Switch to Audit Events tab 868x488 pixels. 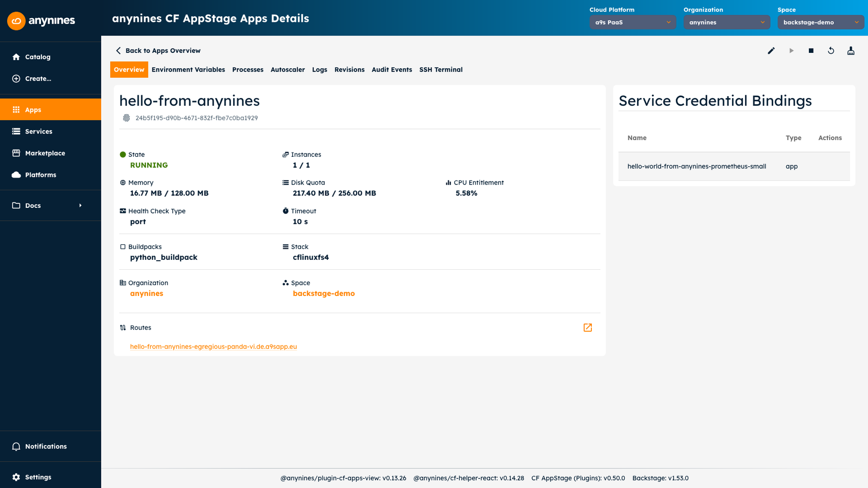[392, 70]
